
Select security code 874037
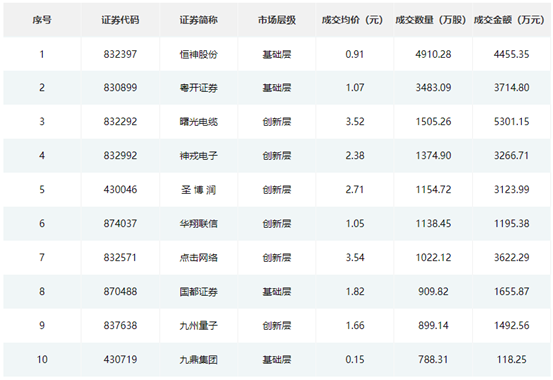click(x=120, y=224)
